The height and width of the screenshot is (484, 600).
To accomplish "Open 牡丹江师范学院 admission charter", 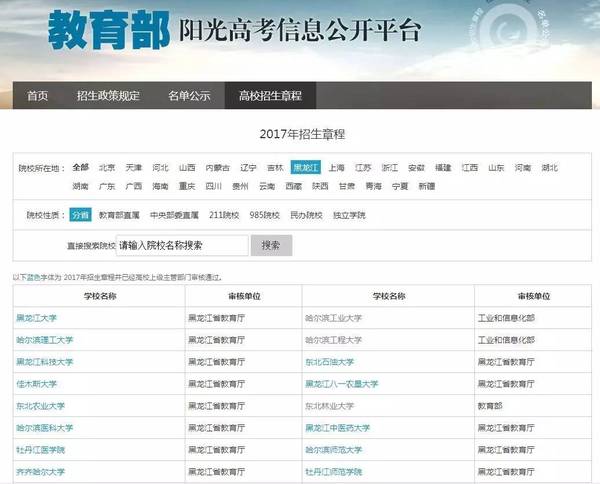I will [x=333, y=472].
